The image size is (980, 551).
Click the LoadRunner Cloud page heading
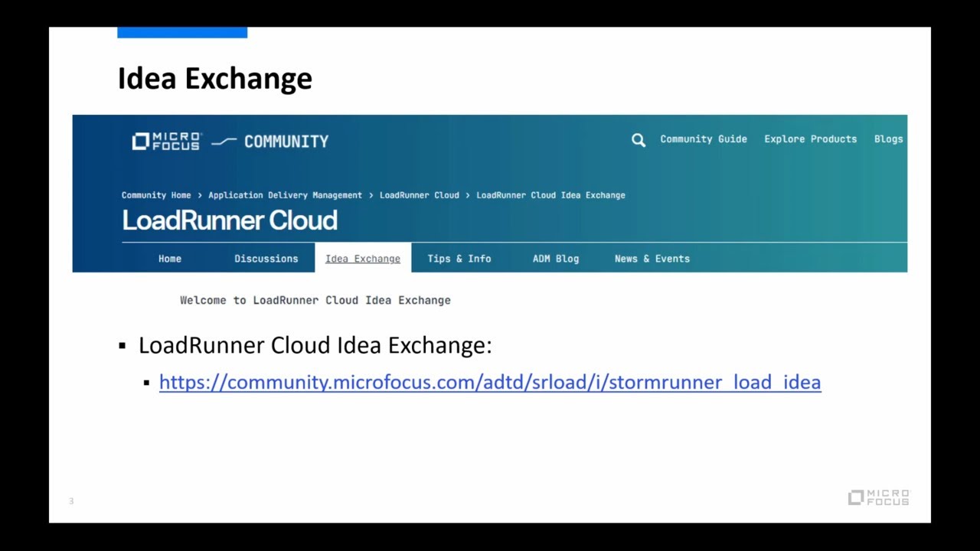point(230,220)
